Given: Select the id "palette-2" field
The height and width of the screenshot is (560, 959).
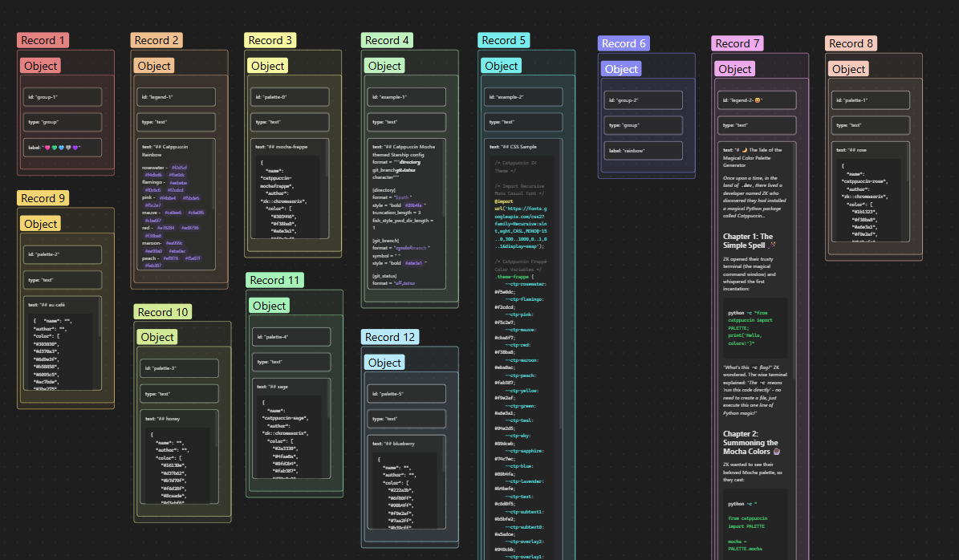Looking at the screenshot, I should (x=63, y=254).
